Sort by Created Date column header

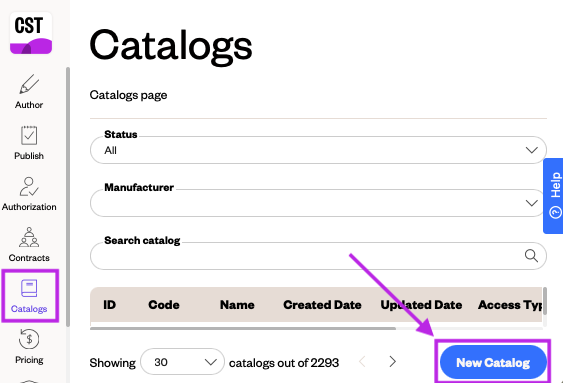point(322,305)
